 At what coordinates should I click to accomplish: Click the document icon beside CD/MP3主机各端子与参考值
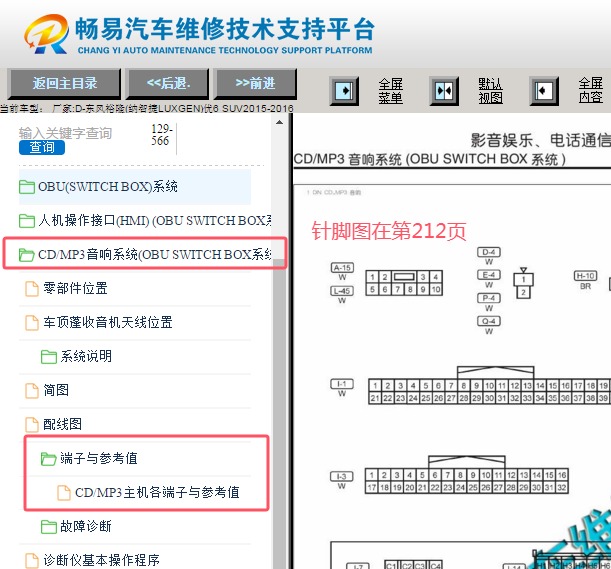click(64, 493)
